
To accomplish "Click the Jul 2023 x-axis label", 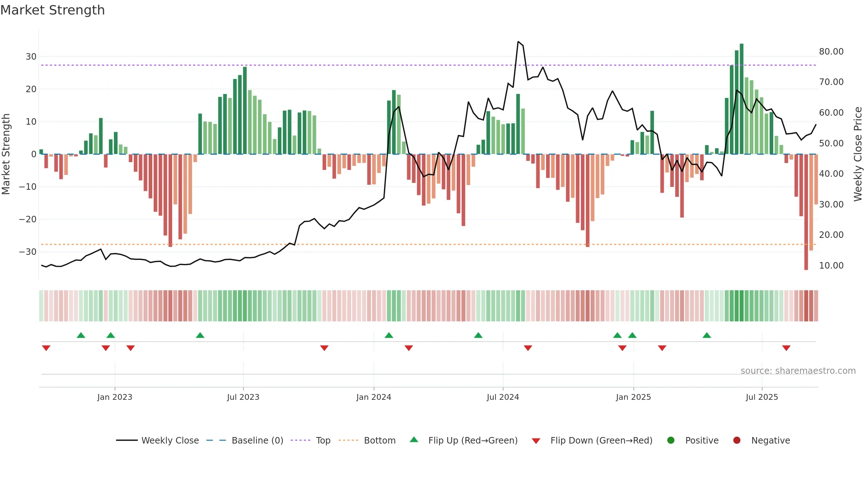I will [x=243, y=397].
